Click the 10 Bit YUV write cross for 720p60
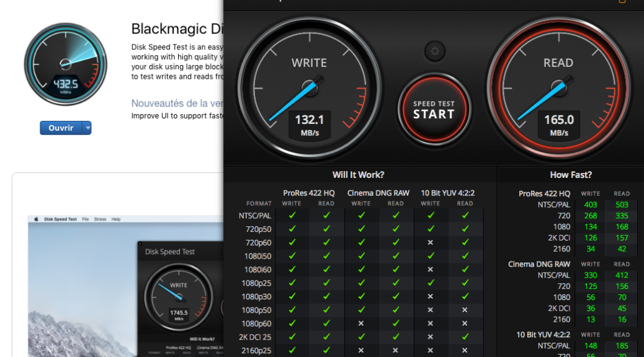Viewport: 644px width, 357px height. coord(431,242)
